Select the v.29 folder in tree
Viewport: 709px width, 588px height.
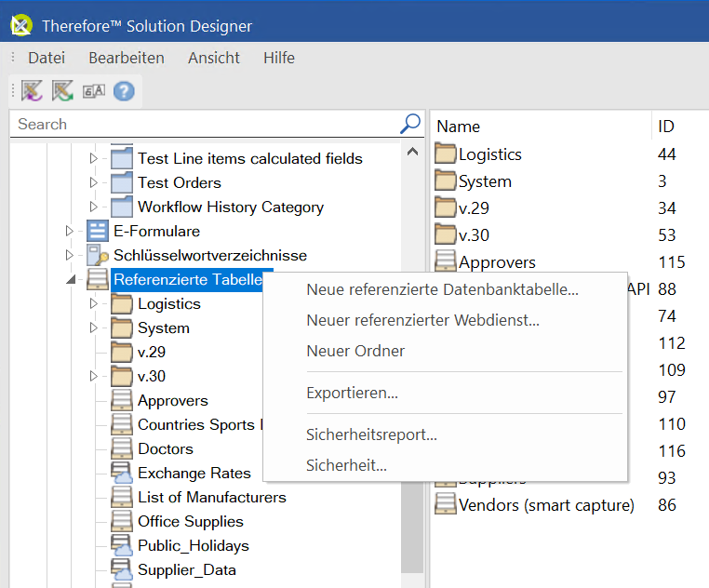click(x=152, y=352)
